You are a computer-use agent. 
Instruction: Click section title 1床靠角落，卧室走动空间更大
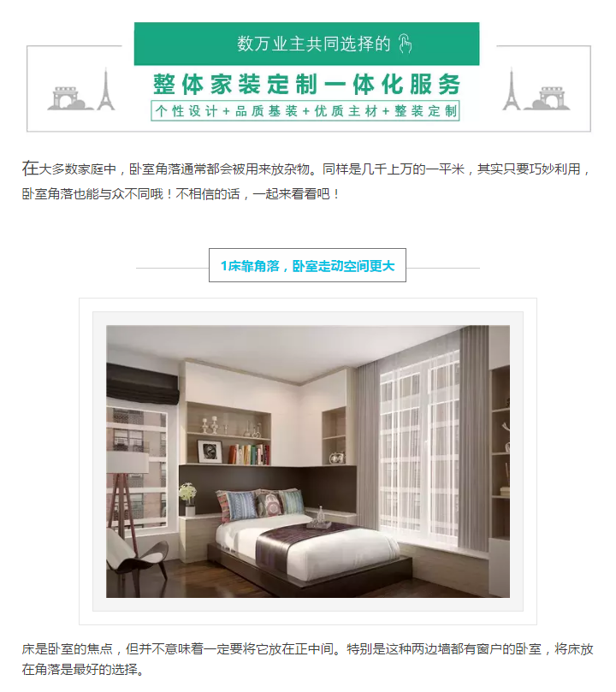(x=307, y=266)
